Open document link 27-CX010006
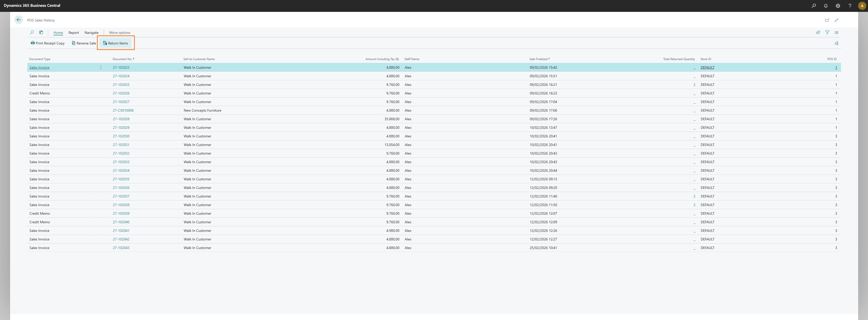This screenshot has width=868, height=320. (x=123, y=111)
